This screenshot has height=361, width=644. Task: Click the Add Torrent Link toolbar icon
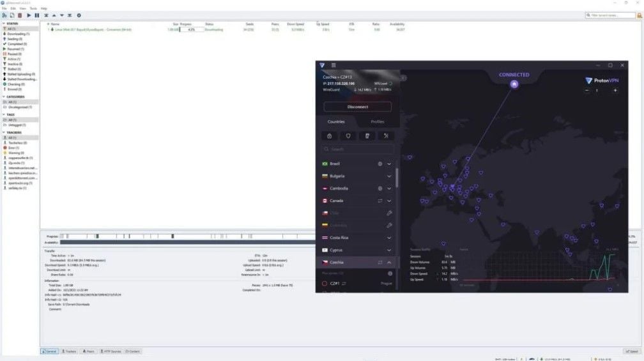click(4, 15)
